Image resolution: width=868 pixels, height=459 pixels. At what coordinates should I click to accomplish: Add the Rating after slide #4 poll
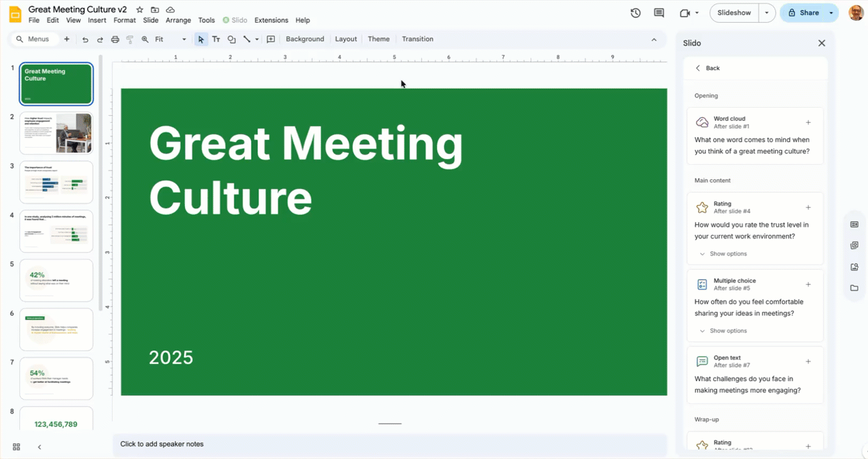click(808, 208)
